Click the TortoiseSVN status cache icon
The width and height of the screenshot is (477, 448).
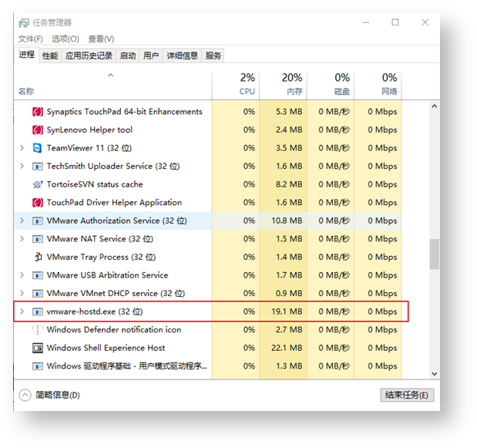coord(37,184)
